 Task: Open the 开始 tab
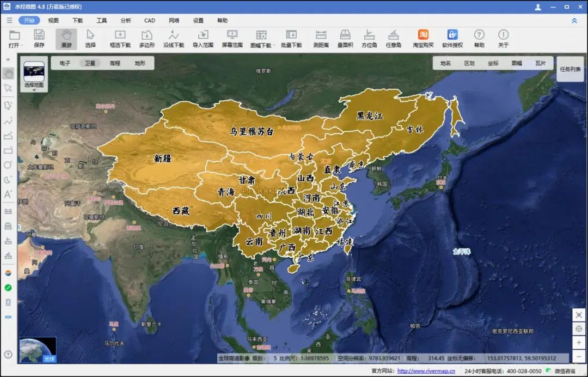pyautogui.click(x=29, y=20)
